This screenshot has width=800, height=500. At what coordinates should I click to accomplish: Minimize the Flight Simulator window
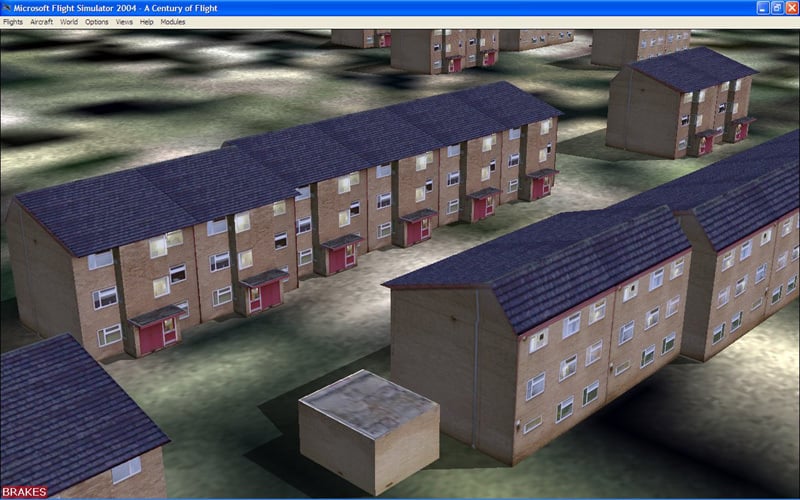(x=762, y=8)
